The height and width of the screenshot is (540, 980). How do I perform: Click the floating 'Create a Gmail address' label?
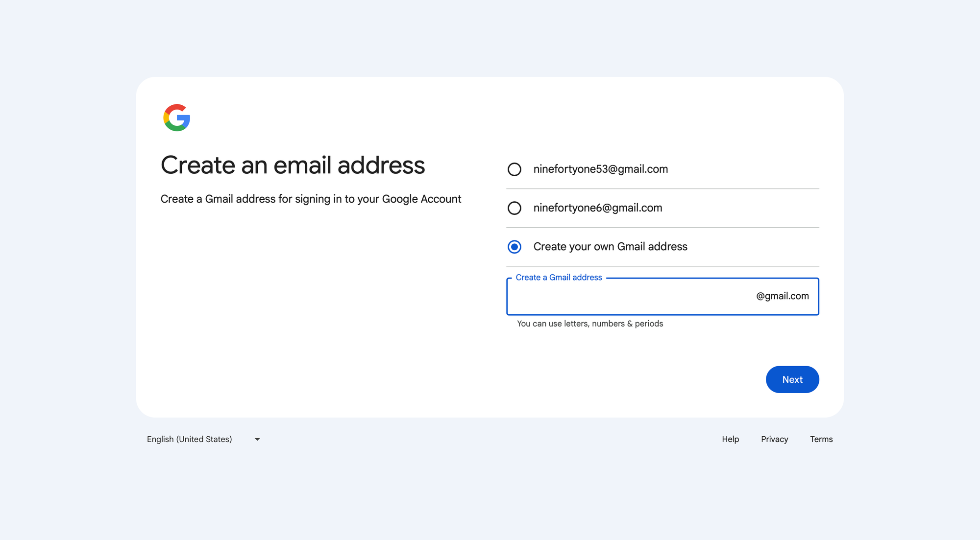pos(559,278)
